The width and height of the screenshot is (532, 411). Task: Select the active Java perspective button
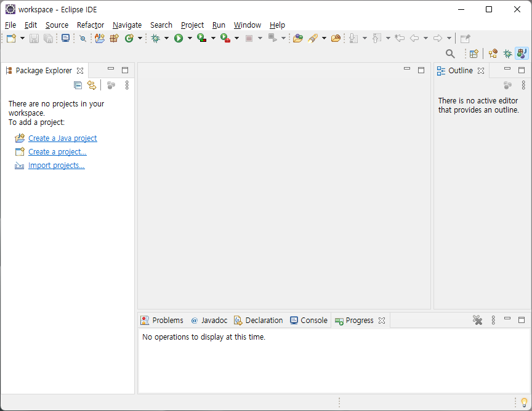point(522,54)
